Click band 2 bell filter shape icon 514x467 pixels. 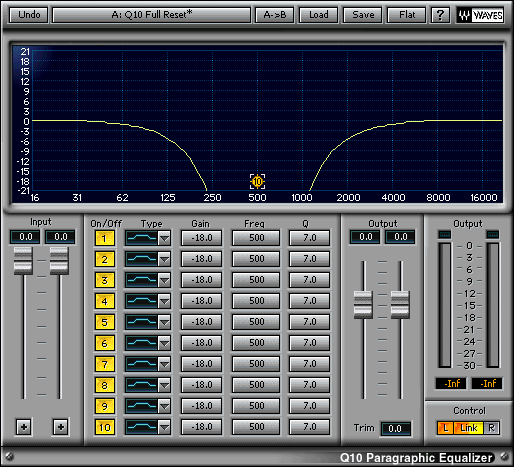click(x=142, y=259)
